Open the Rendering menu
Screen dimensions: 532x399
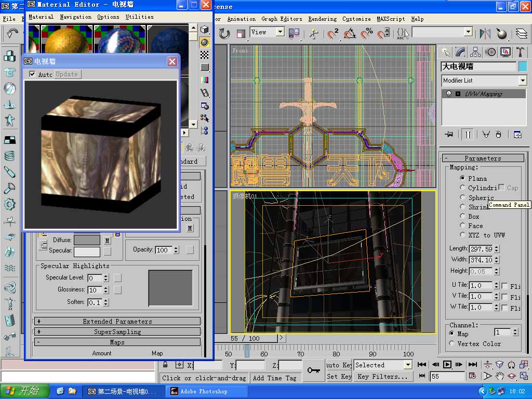[x=322, y=19]
